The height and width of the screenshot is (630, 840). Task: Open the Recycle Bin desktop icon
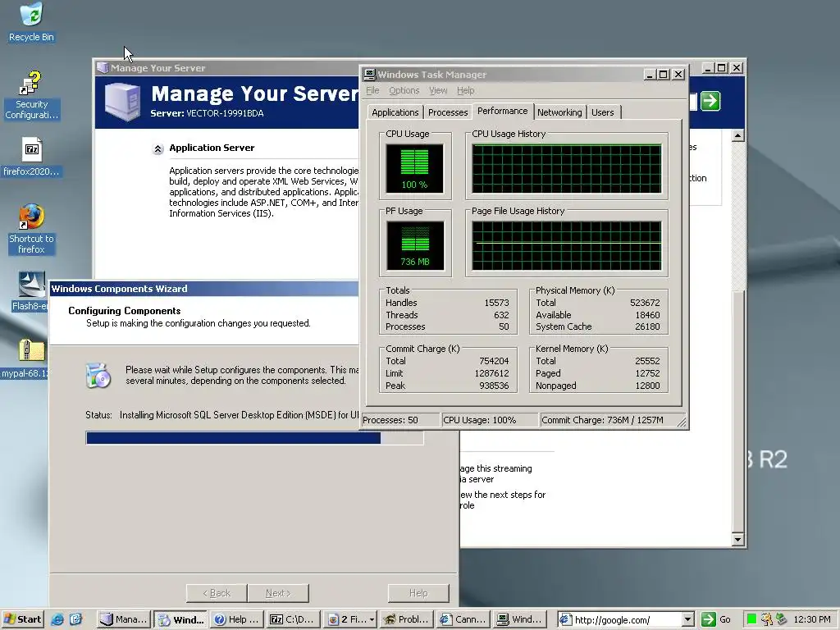pyautogui.click(x=31, y=21)
